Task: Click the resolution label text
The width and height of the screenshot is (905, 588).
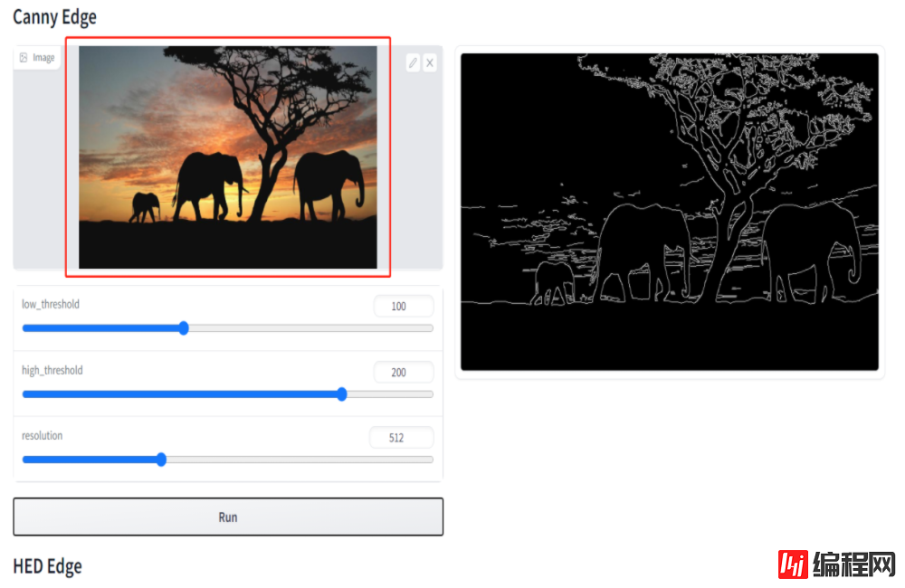Action: [43, 435]
